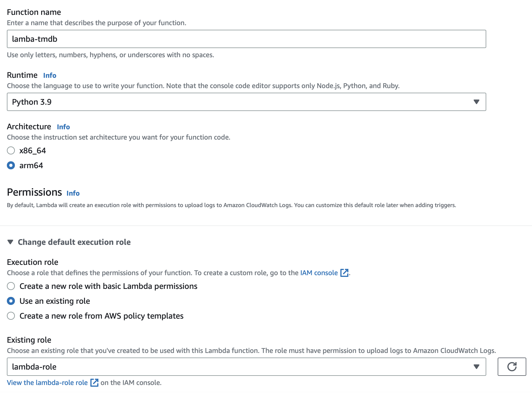The width and height of the screenshot is (532, 393).
Task: Select Create a new role from AWS policy templates
Action: [11, 316]
